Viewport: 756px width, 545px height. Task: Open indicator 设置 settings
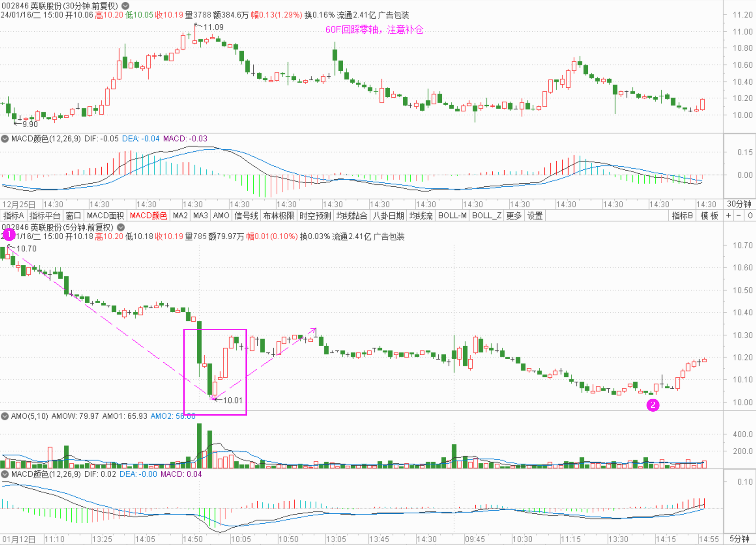(x=535, y=215)
